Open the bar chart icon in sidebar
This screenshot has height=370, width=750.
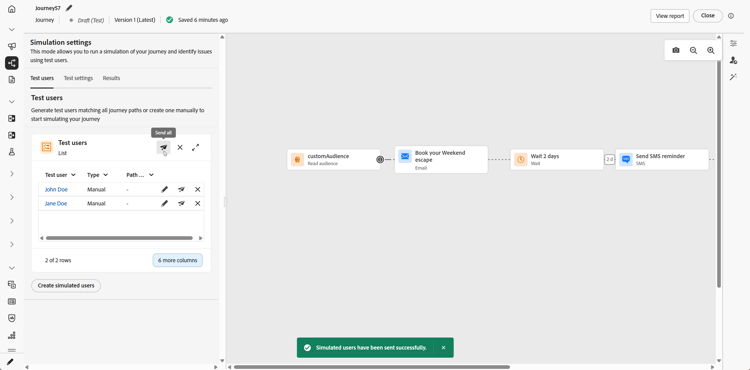point(11,335)
